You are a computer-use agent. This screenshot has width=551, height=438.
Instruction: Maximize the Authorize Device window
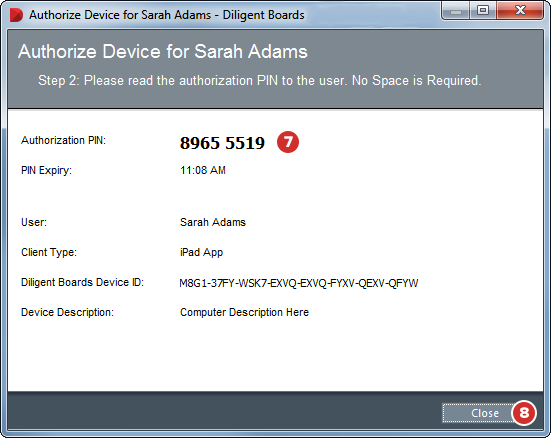click(483, 11)
